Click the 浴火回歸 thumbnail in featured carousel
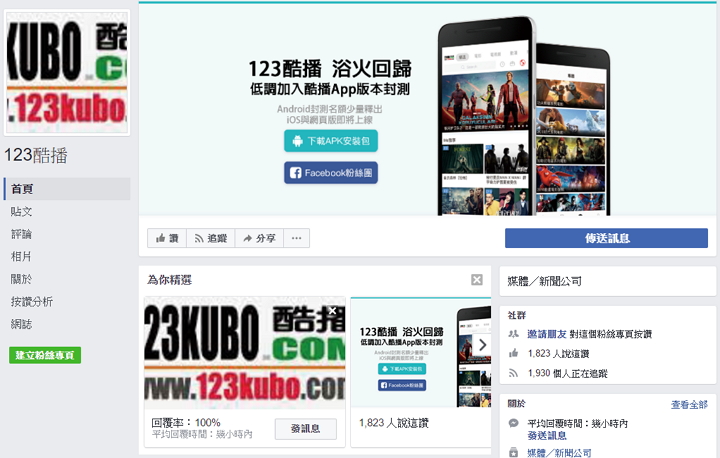The height and width of the screenshot is (458, 720). [x=421, y=353]
